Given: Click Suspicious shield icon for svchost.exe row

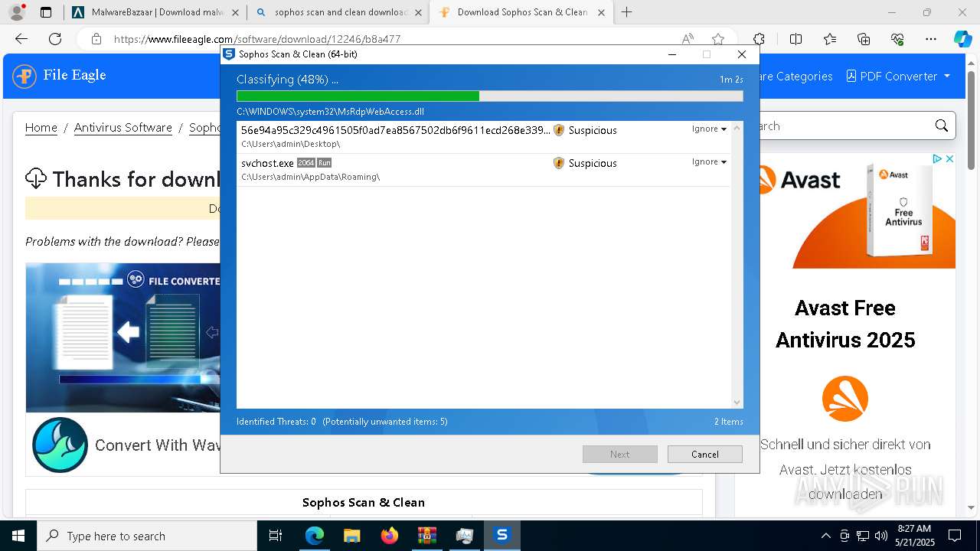Looking at the screenshot, I should pos(559,163).
